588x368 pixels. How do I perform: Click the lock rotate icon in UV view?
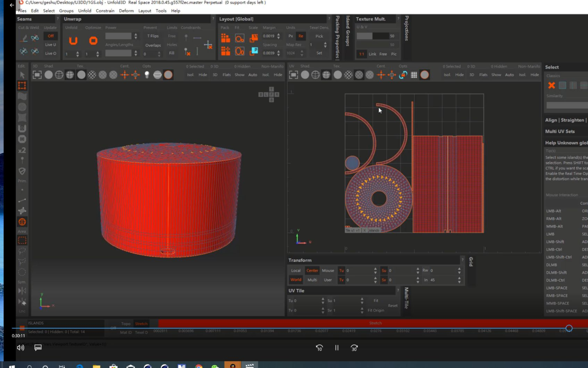pyautogui.click(x=403, y=75)
